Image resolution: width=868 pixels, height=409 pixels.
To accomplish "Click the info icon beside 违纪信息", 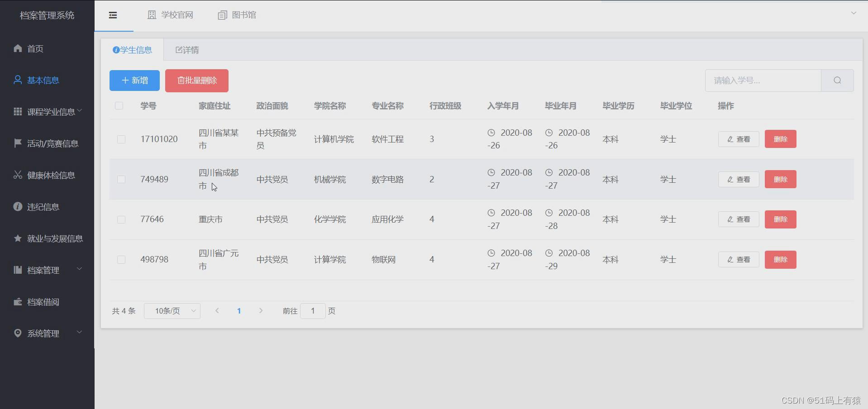I will 18,206.
